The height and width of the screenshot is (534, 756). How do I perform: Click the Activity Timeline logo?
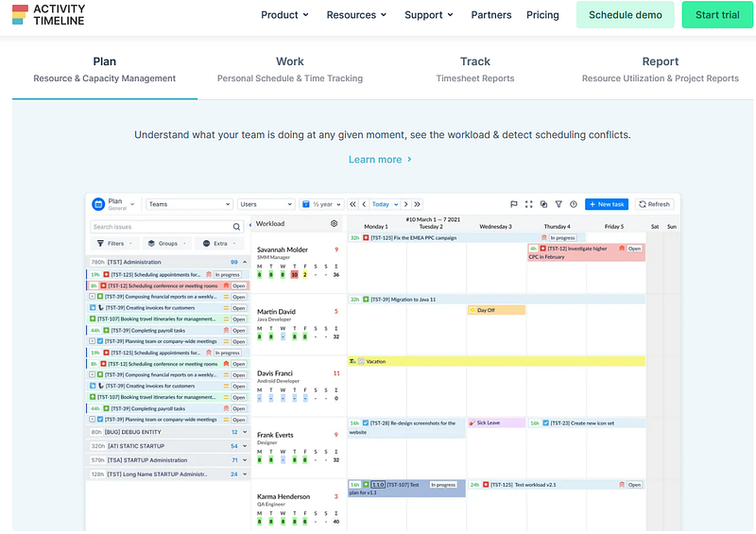(48, 14)
